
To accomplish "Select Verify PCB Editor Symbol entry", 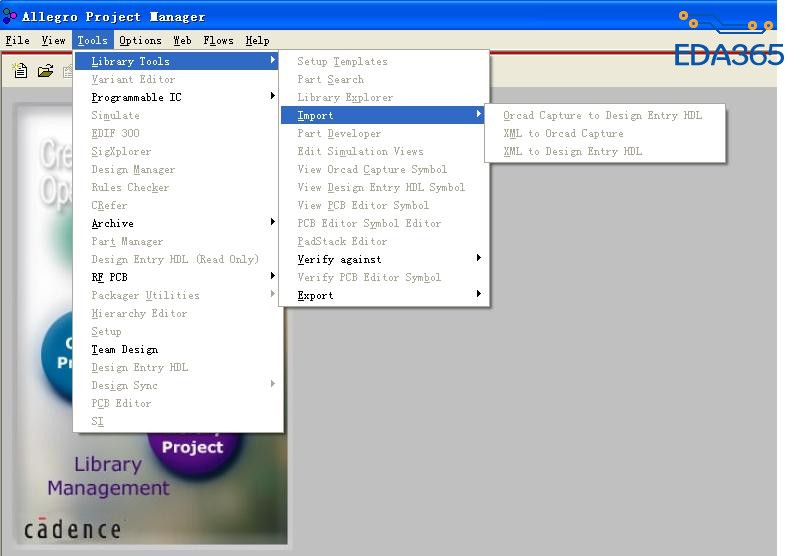I will pos(384,277).
